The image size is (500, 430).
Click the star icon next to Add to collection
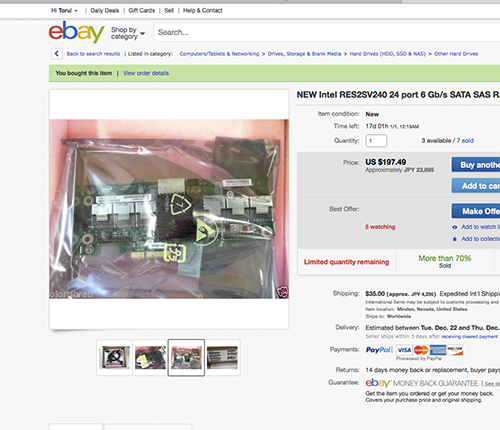[x=454, y=239]
